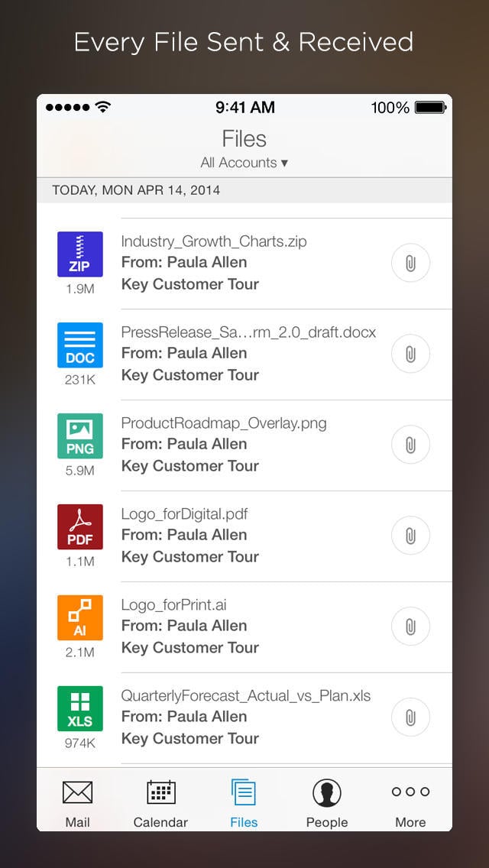Select the Files tab
The width and height of the screenshot is (489, 868).
(x=244, y=803)
